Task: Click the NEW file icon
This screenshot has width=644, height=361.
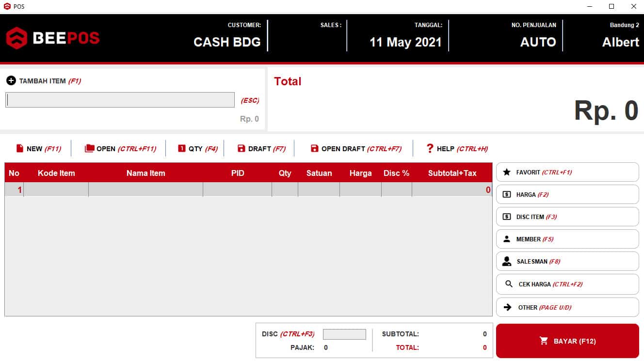Action: point(19,148)
